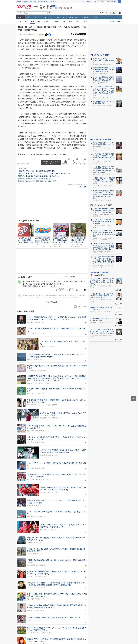
Task: Open the 購入履歴 link
Action: [112, 13]
